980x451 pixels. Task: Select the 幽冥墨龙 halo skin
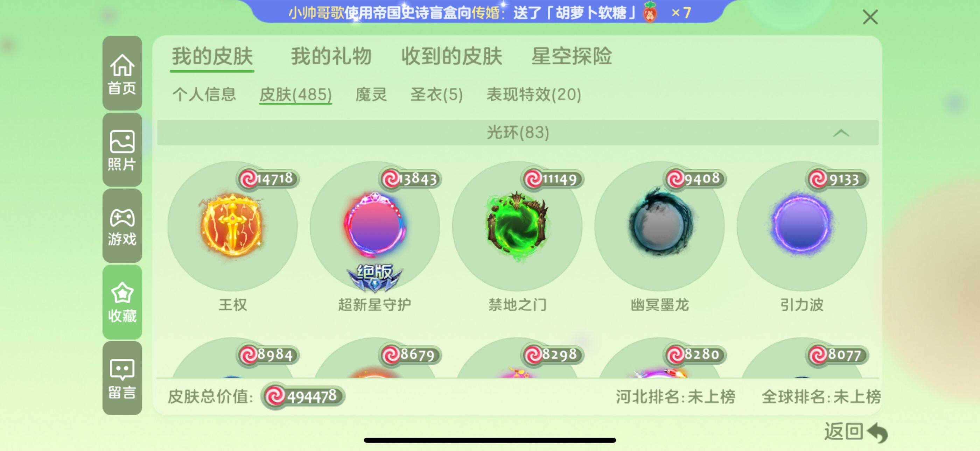(659, 227)
